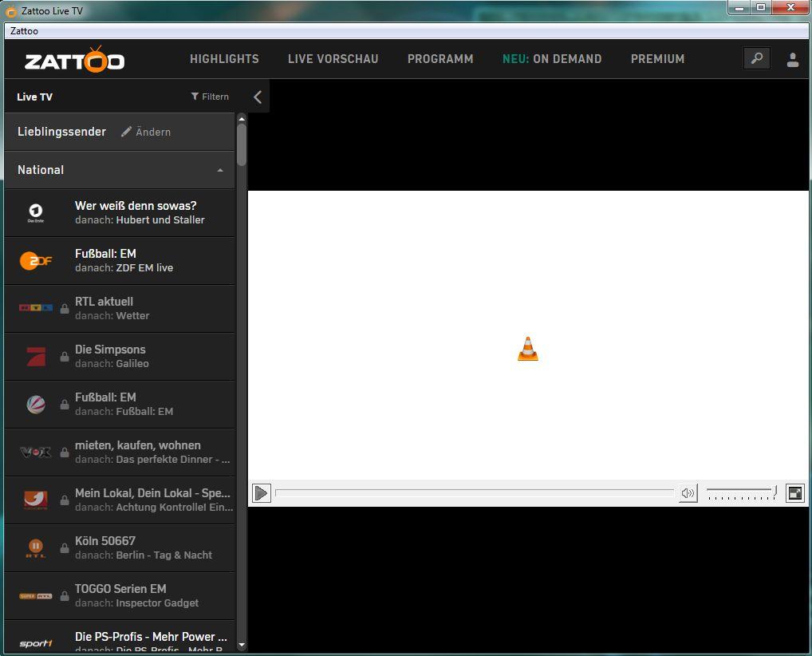
Task: Open the search magnifier icon
Action: coord(757,58)
